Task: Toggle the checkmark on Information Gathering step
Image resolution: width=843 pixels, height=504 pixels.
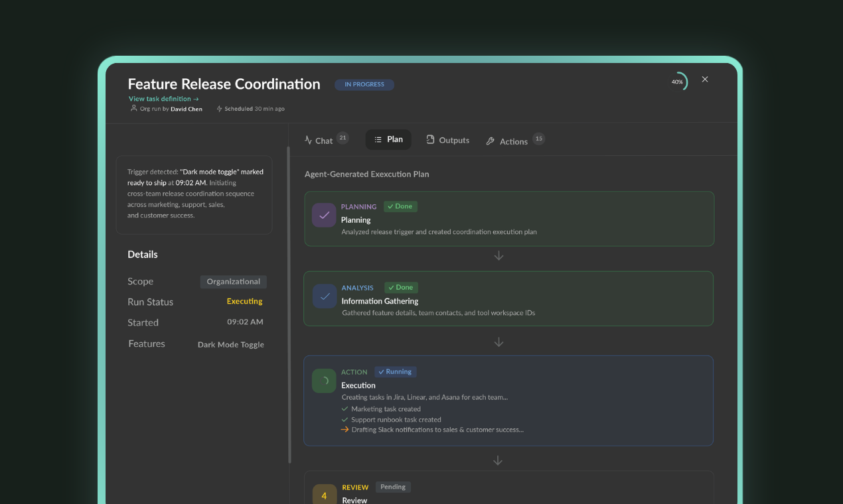Action: pos(324,296)
